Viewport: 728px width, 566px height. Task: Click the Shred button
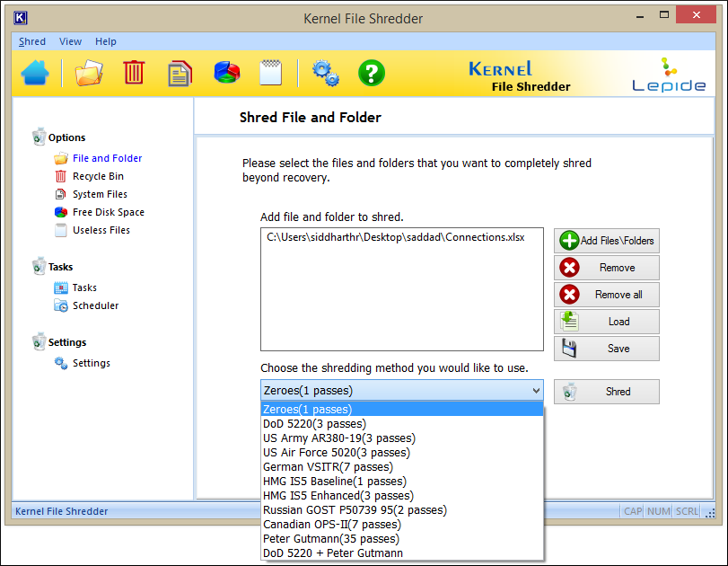click(606, 392)
